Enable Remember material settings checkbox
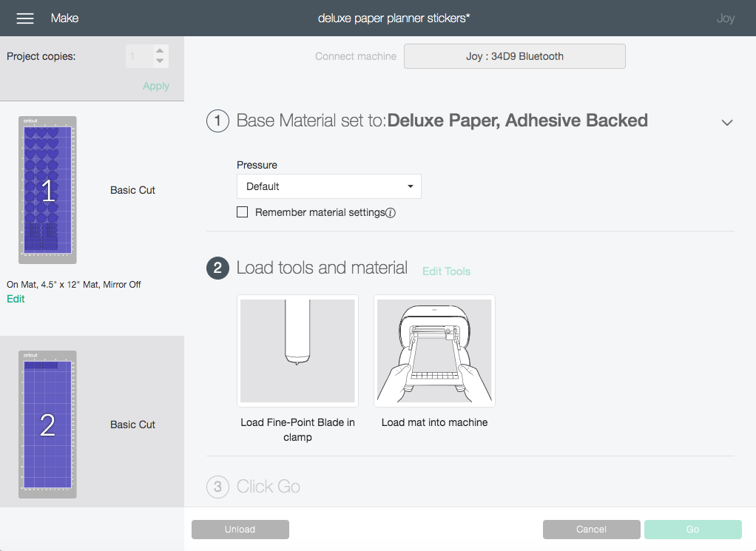The image size is (756, 551). click(243, 212)
